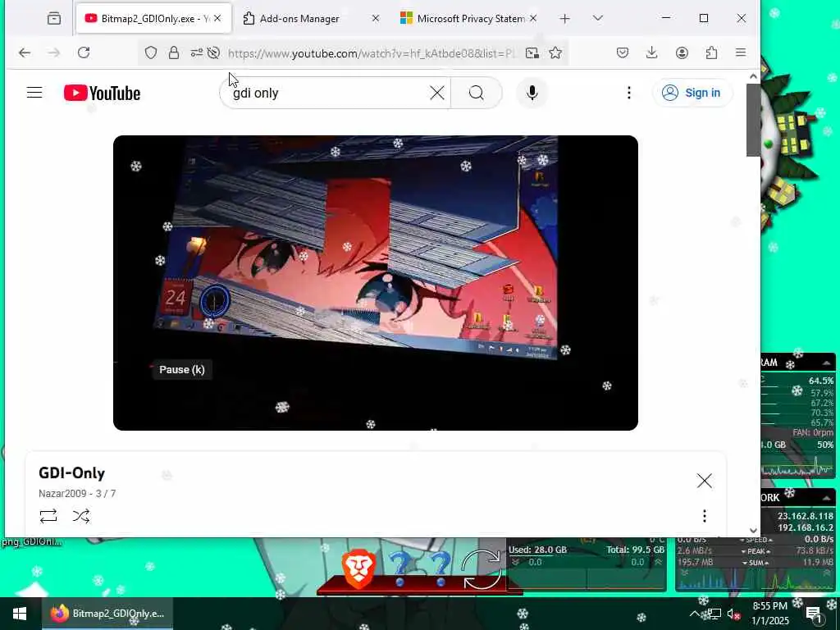Open SPEED dropdown in network widget

tap(756, 540)
